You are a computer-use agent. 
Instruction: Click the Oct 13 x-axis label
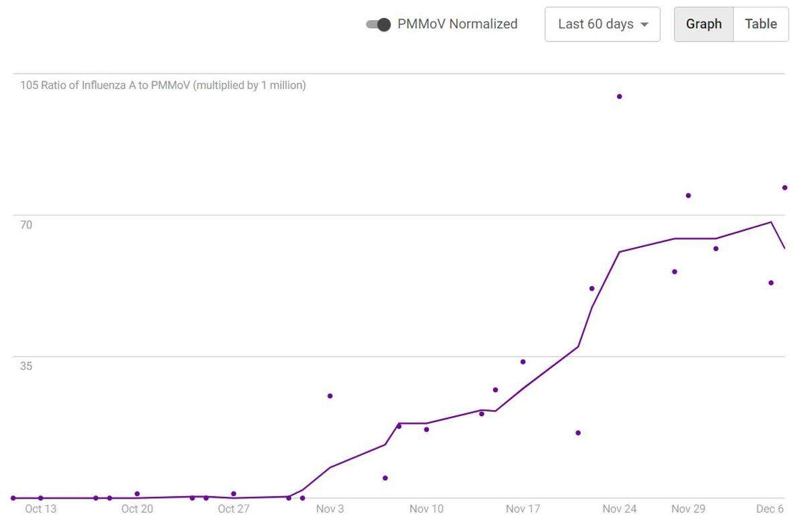(41, 509)
